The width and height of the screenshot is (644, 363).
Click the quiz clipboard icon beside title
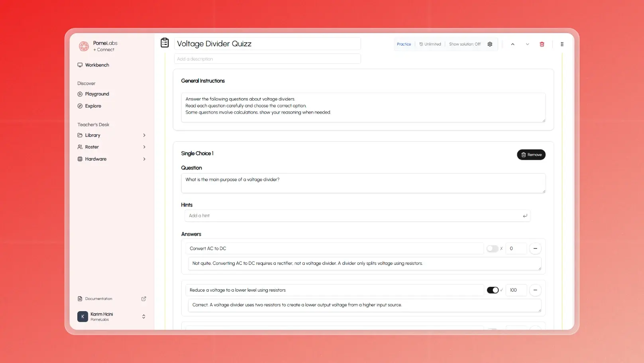[x=165, y=43]
